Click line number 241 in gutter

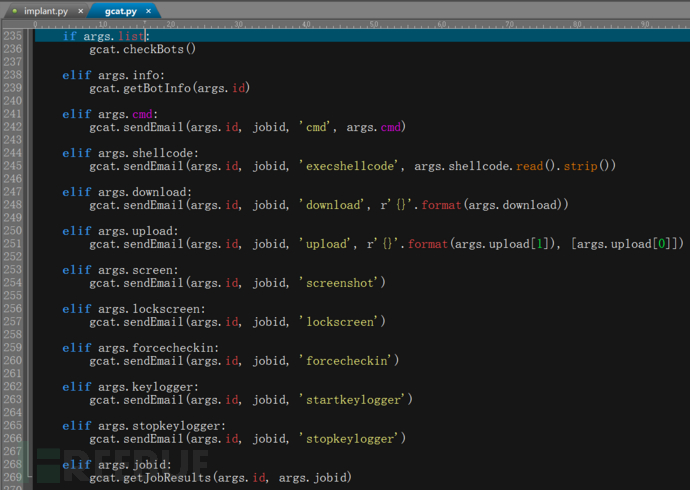click(12, 114)
